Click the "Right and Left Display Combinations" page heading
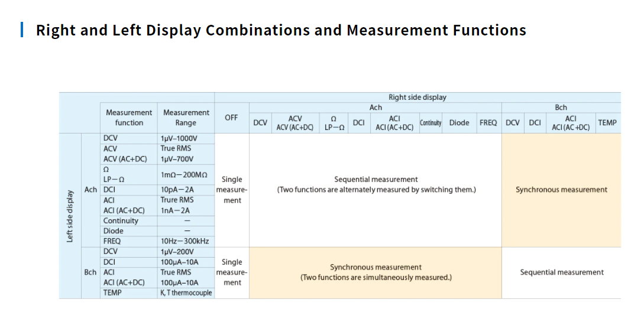The height and width of the screenshot is (335, 644). [x=281, y=30]
